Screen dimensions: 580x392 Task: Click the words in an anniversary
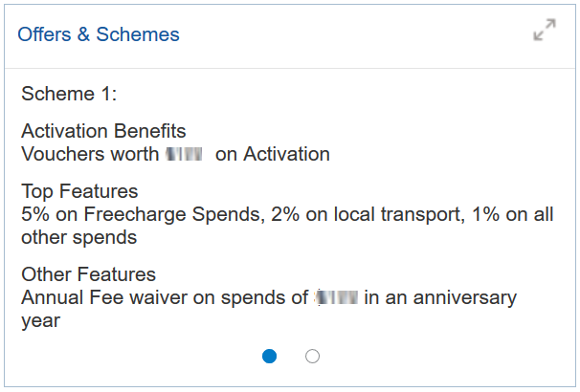click(x=440, y=297)
